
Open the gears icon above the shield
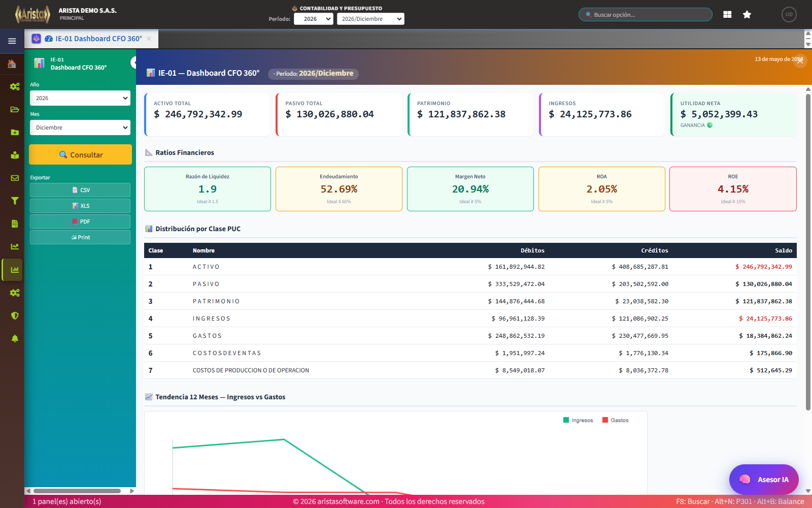click(x=15, y=293)
